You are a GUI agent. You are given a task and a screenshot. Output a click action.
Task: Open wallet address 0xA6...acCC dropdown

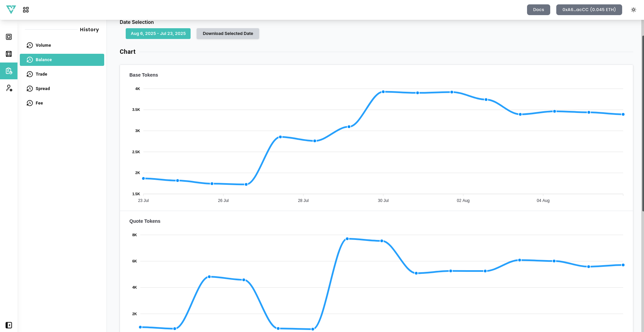[x=589, y=10]
